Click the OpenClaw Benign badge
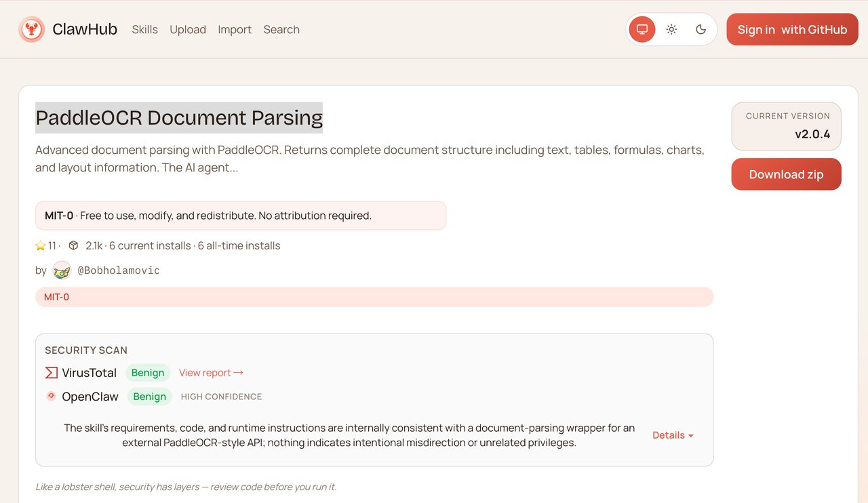The width and height of the screenshot is (868, 503). pos(150,397)
